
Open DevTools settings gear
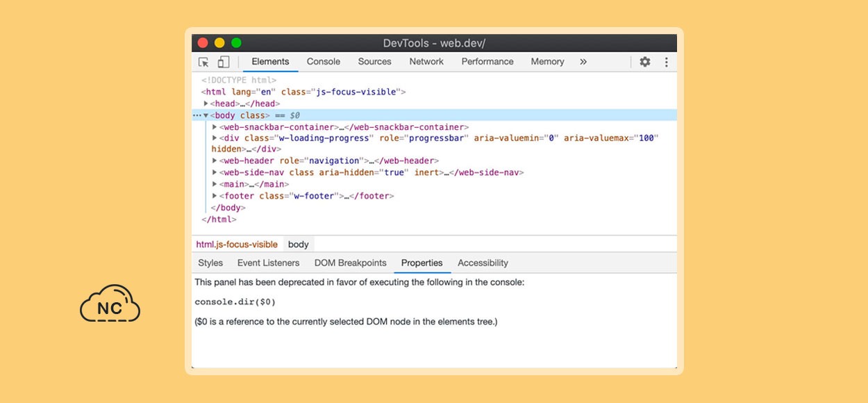tap(645, 62)
